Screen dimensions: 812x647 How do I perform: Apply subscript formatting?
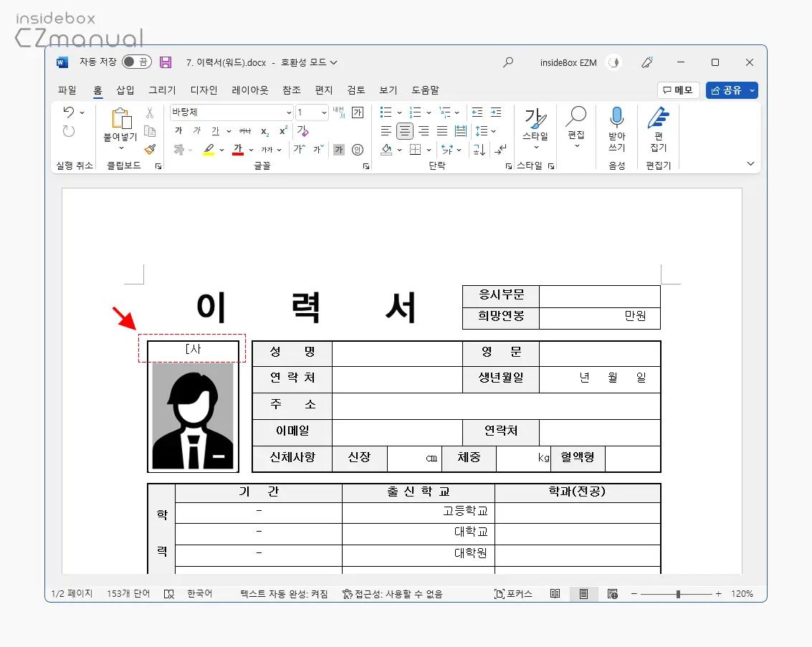point(264,131)
